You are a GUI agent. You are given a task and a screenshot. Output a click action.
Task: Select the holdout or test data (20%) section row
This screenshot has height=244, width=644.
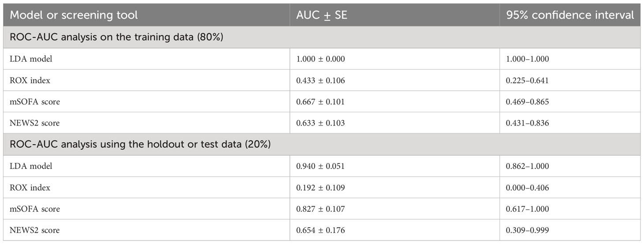click(322, 144)
